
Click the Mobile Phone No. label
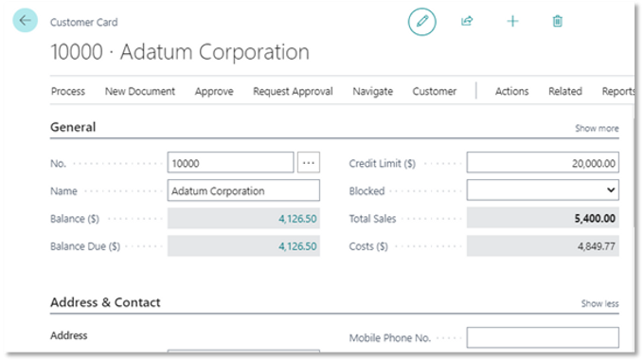point(390,338)
